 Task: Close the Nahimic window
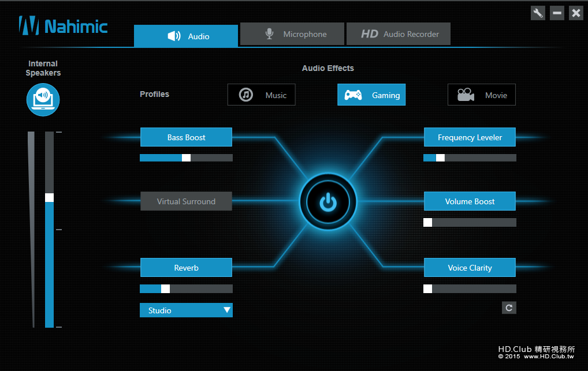576,13
